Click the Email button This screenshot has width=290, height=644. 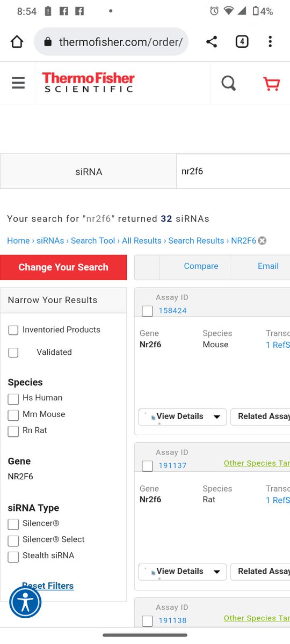pyautogui.click(x=268, y=266)
